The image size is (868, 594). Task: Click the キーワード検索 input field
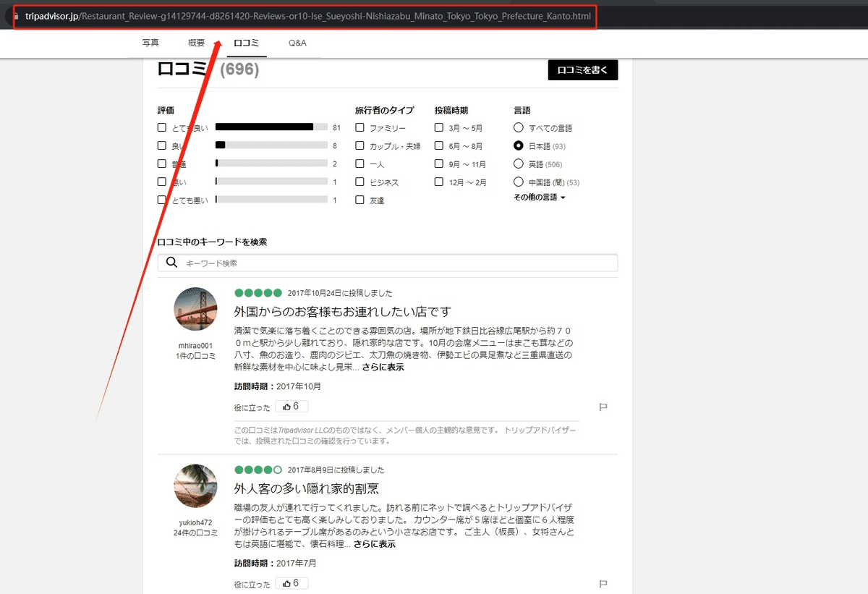click(x=388, y=263)
